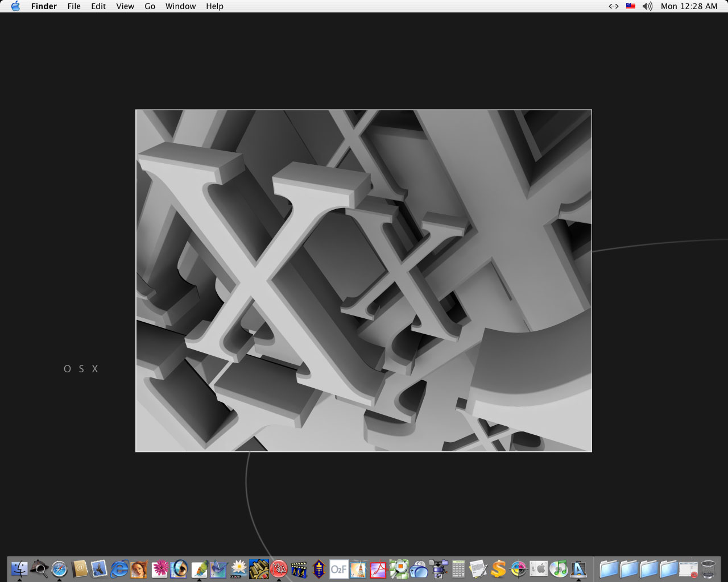Click the blue disk drive dock icon
728x582 pixels.
(x=419, y=568)
